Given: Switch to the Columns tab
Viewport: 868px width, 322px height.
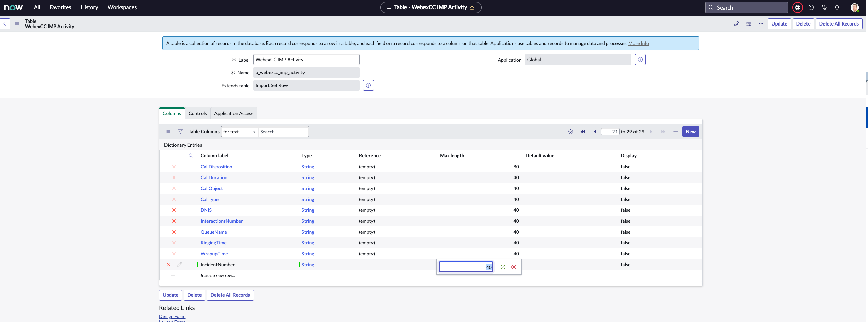Looking at the screenshot, I should (x=172, y=113).
